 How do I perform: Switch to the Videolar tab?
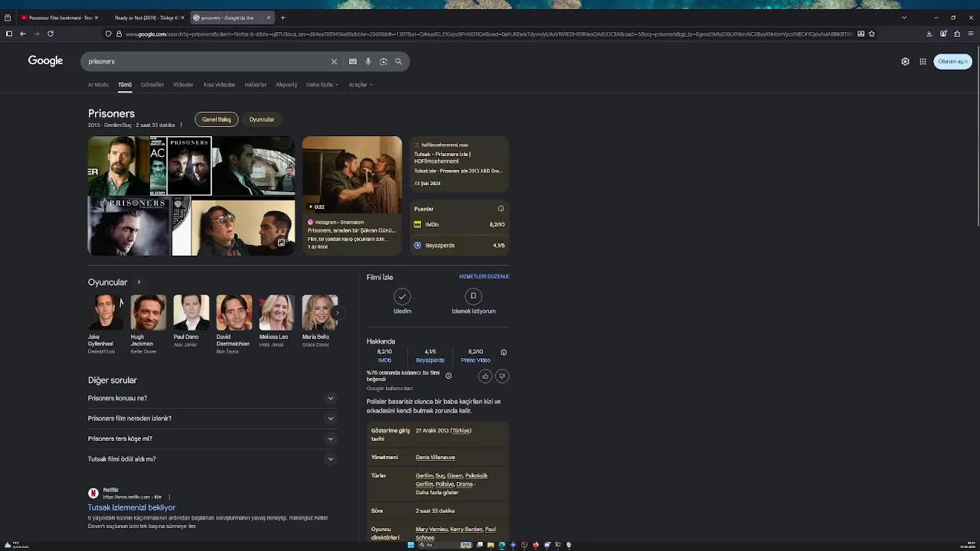click(x=183, y=85)
